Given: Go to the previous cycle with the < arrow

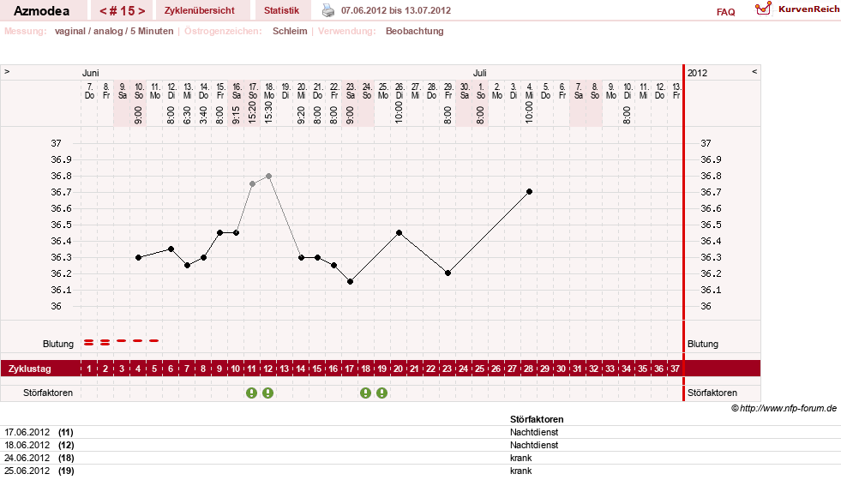Looking at the screenshot, I should tap(103, 11).
